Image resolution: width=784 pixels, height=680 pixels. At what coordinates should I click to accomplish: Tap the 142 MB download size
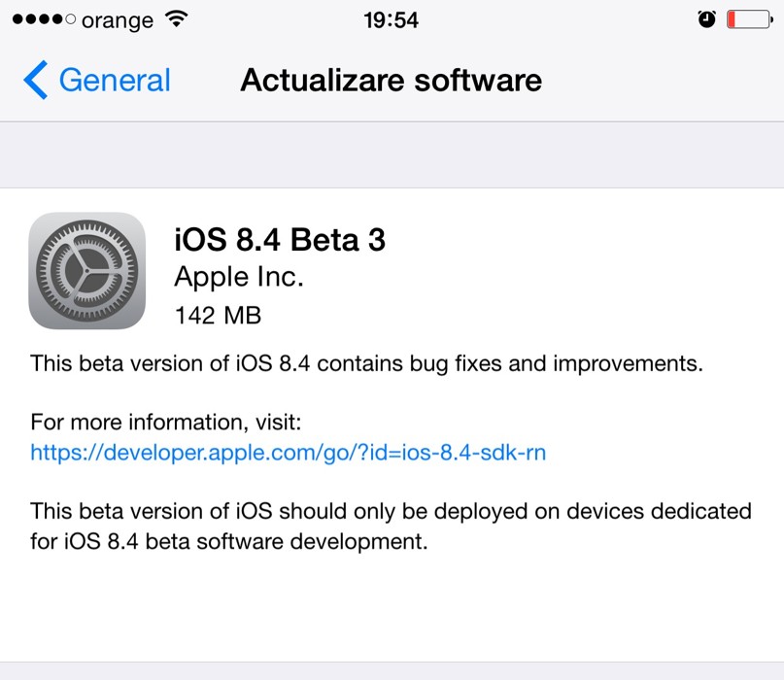click(x=218, y=315)
